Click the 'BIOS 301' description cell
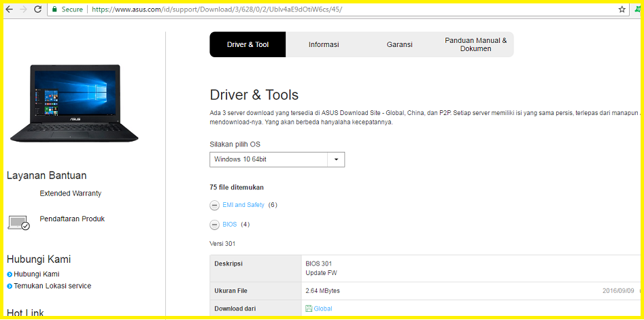This screenshot has width=644, height=320. (319, 263)
